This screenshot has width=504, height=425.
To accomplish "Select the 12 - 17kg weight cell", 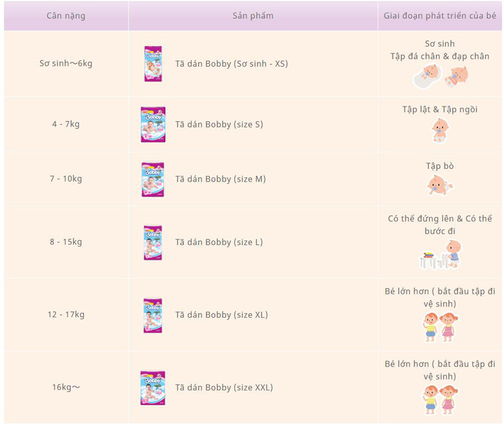I will [x=66, y=315].
